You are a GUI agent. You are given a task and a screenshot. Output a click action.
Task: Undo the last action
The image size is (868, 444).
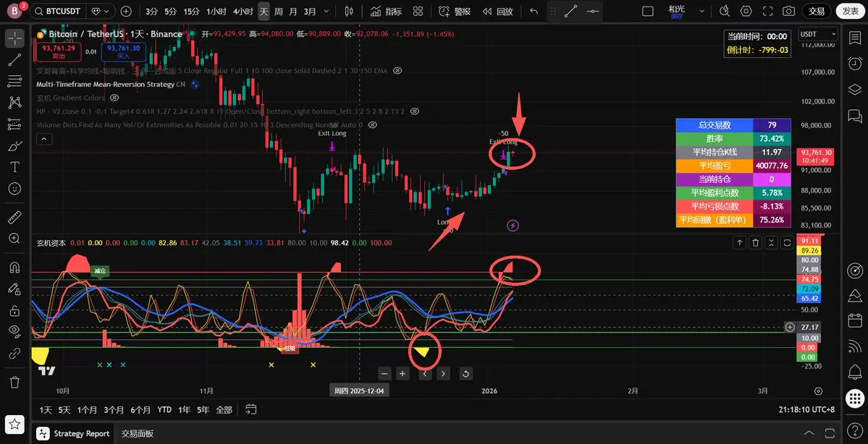(x=533, y=11)
